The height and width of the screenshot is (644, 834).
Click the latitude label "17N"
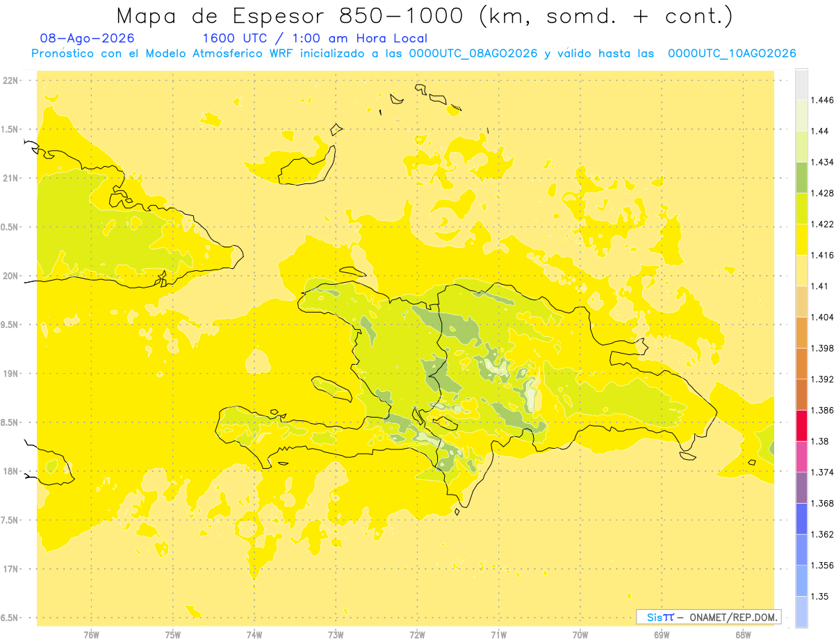[x=10, y=569]
